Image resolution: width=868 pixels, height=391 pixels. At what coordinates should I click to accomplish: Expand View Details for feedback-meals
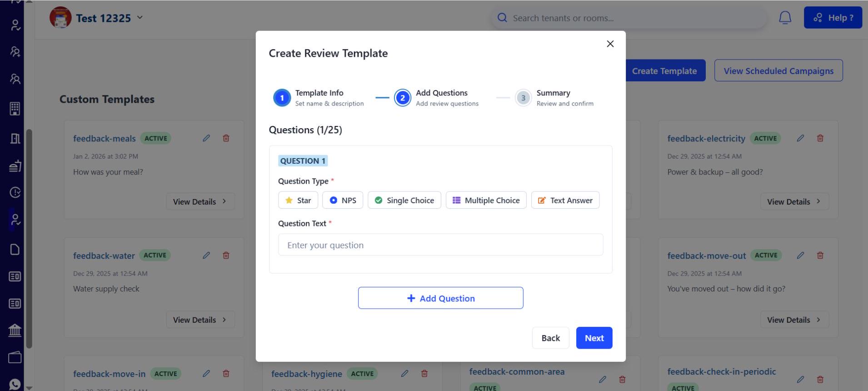click(200, 201)
